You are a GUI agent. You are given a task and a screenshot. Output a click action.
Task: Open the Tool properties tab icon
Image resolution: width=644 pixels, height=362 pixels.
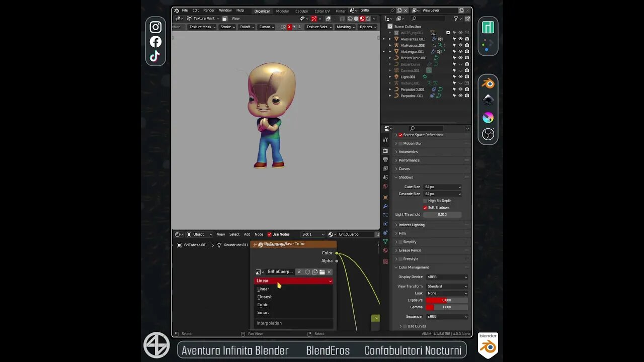[385, 139]
